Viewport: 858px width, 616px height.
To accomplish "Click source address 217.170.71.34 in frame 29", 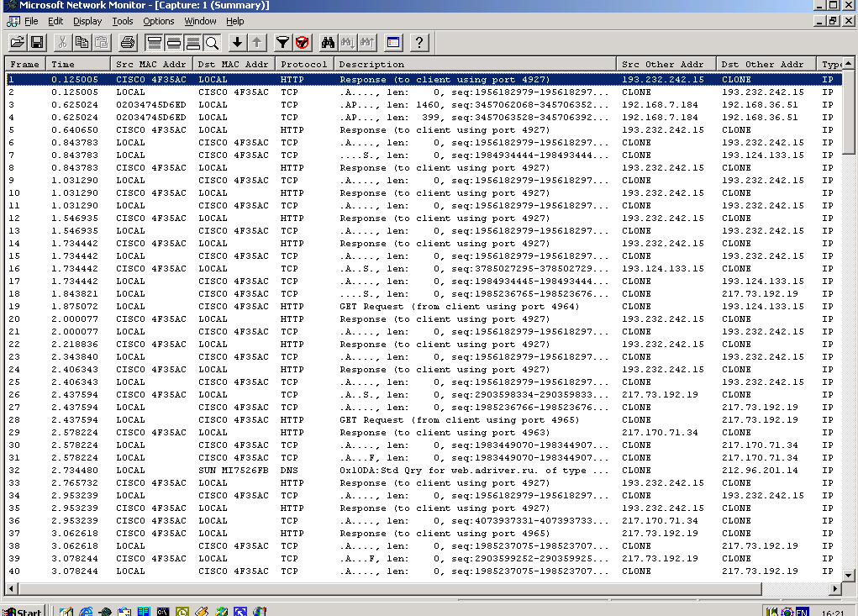I will pos(660,432).
